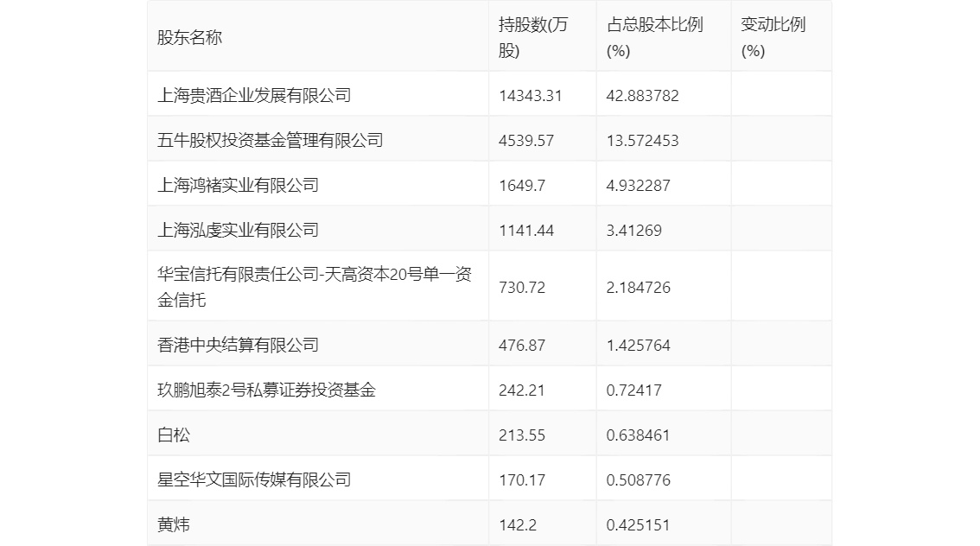Click the percentage 1.425764

coord(638,345)
